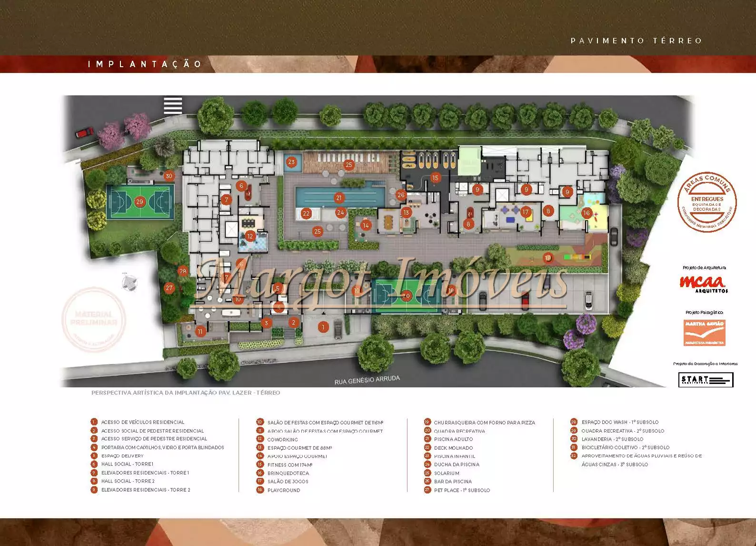Select sports court marker 20 on the plan

pyautogui.click(x=406, y=296)
